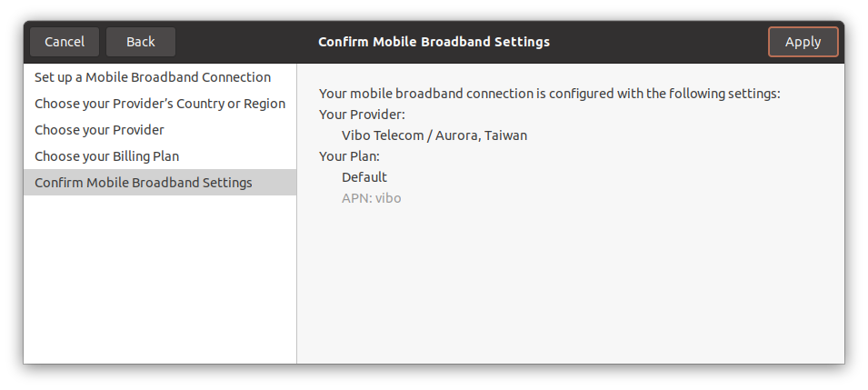Click the configuration summary sentence
Viewport: 868px width, 390px height.
(550, 94)
